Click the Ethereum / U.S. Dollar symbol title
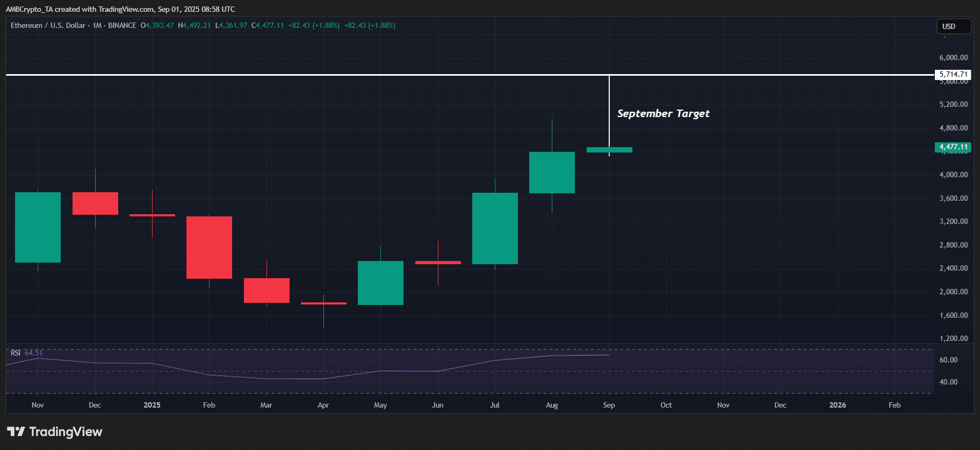This screenshot has height=450, width=980. pyautogui.click(x=48, y=25)
